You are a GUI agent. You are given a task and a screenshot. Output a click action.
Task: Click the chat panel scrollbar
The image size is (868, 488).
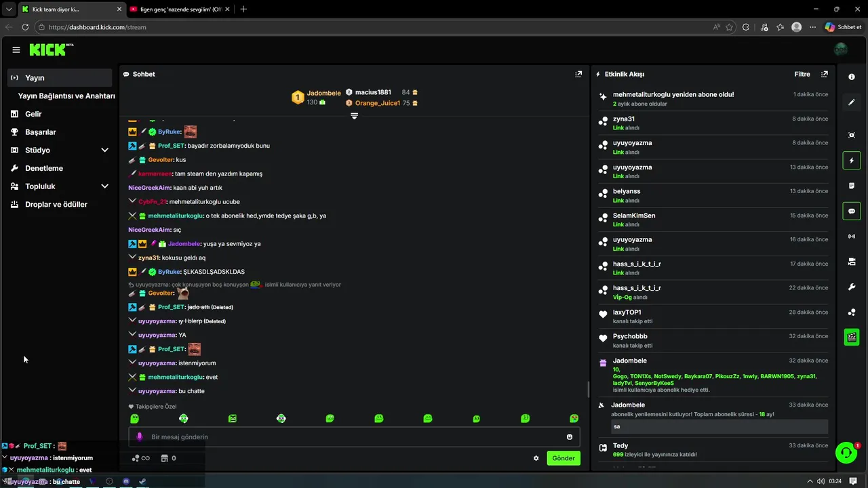[x=588, y=390]
